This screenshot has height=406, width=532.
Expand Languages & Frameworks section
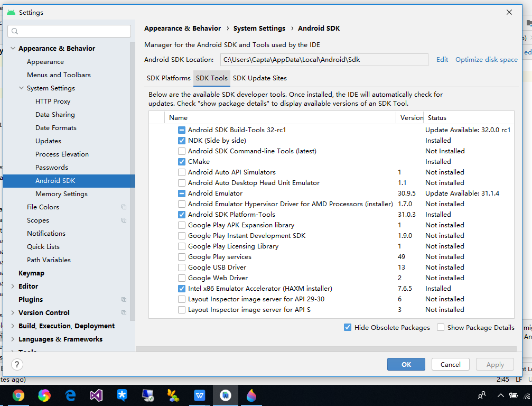[13, 339]
